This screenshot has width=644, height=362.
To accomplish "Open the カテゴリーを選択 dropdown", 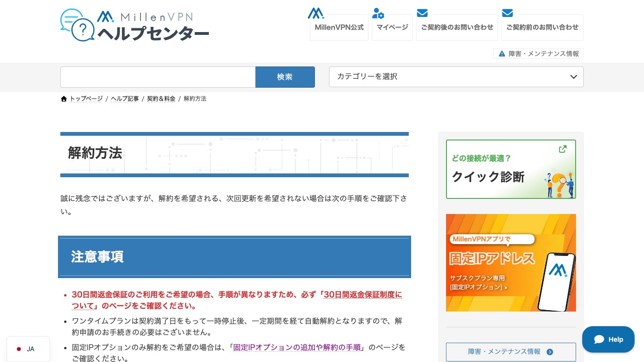I will [456, 77].
